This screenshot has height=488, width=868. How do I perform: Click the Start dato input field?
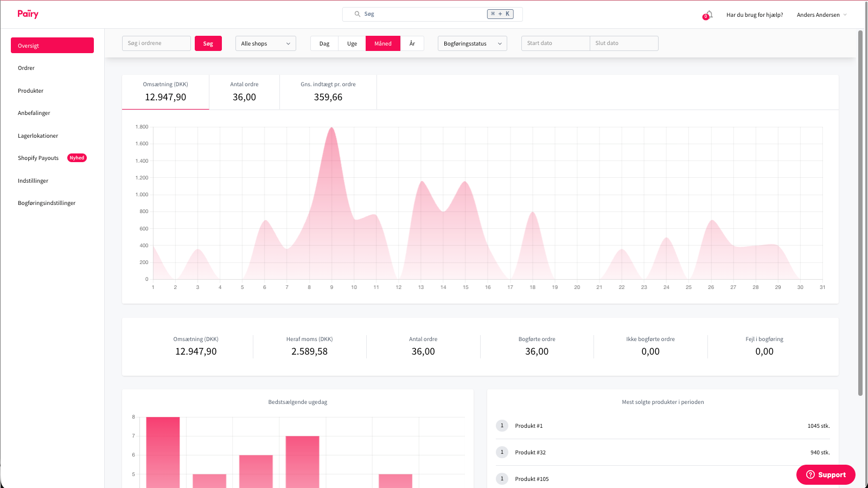click(555, 43)
